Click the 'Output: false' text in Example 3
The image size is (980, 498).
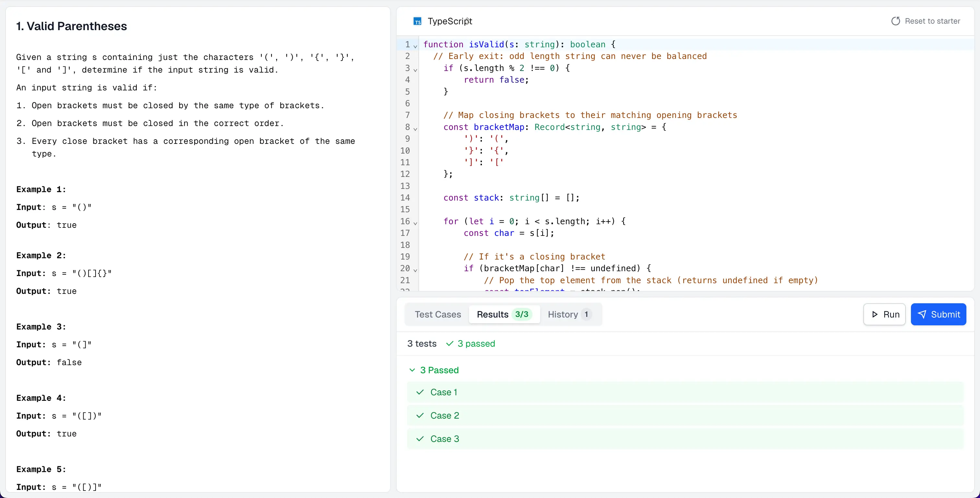point(49,363)
